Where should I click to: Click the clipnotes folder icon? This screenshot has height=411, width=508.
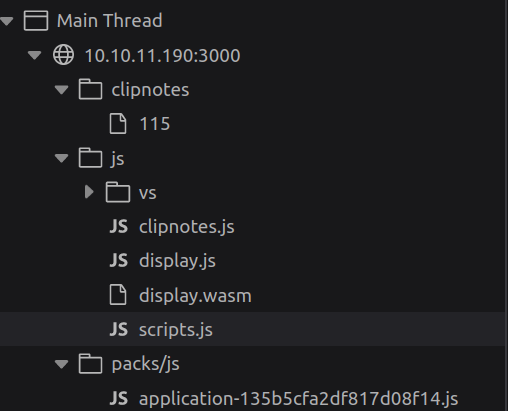point(90,89)
